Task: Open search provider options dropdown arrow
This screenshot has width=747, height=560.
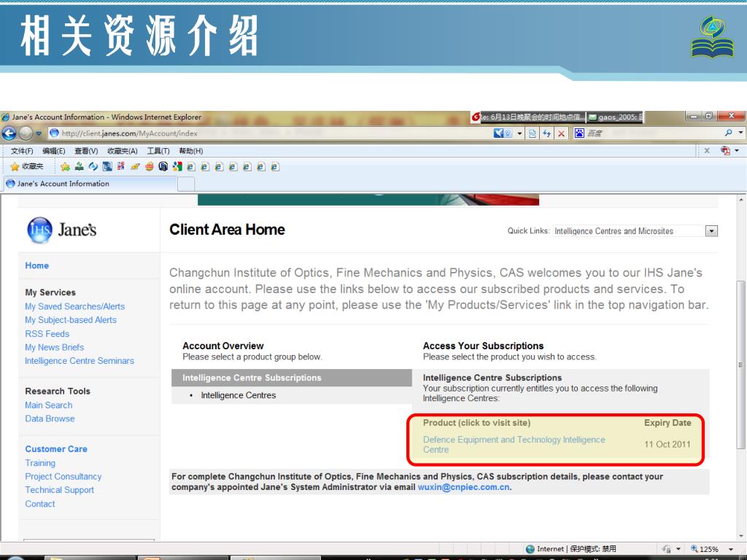Action: 740,133
